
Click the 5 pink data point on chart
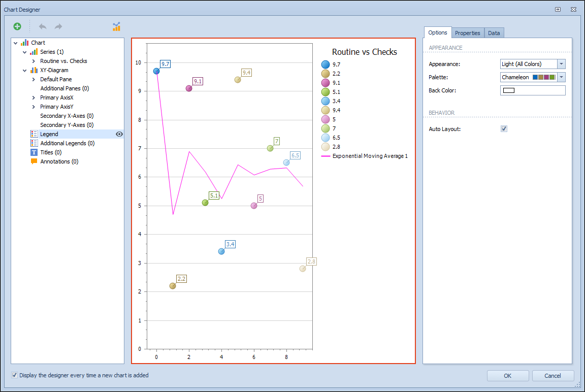(254, 206)
